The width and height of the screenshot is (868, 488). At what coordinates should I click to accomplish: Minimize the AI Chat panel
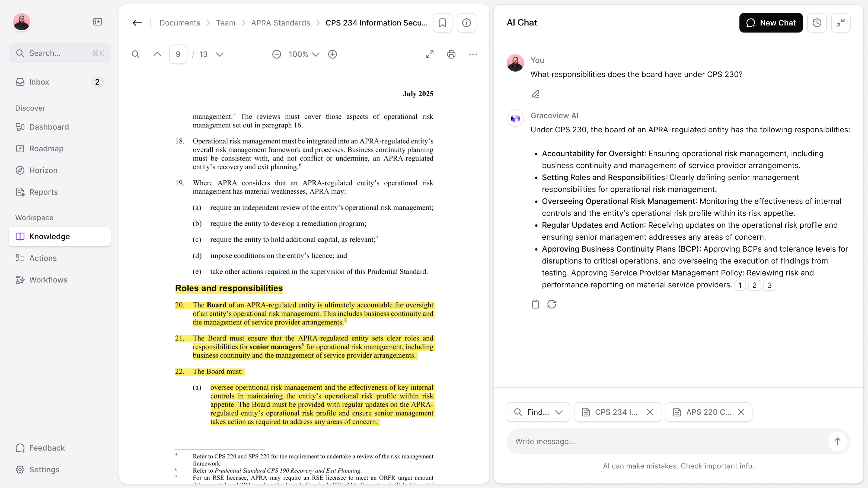pos(841,23)
